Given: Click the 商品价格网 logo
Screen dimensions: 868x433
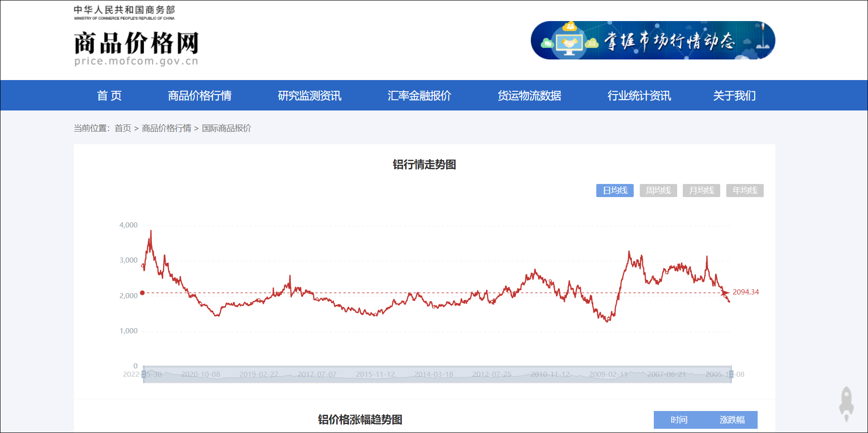Looking at the screenshot, I should click(x=136, y=44).
